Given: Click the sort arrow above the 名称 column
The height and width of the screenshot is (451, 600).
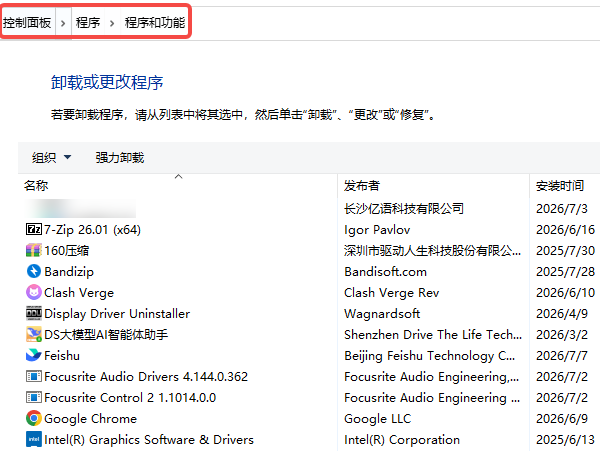Looking at the screenshot, I should coord(178,177).
